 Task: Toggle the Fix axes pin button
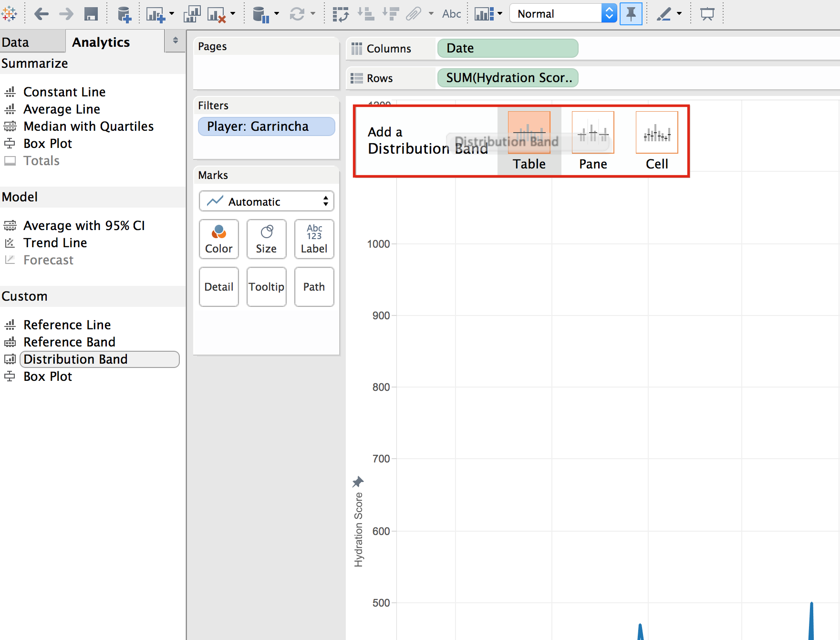click(x=631, y=14)
